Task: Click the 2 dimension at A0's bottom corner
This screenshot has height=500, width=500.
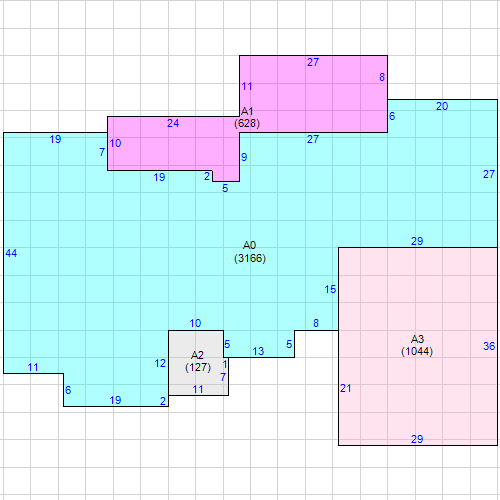Action: click(x=163, y=401)
